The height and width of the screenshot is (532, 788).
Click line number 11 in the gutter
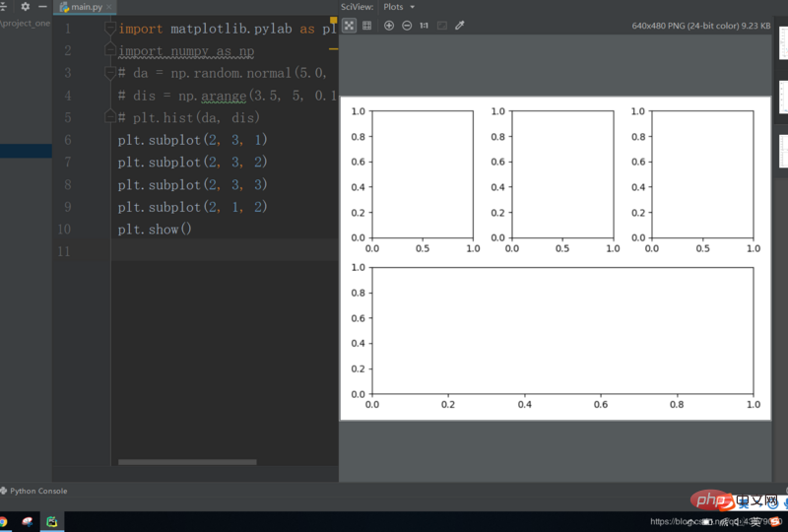coord(64,251)
